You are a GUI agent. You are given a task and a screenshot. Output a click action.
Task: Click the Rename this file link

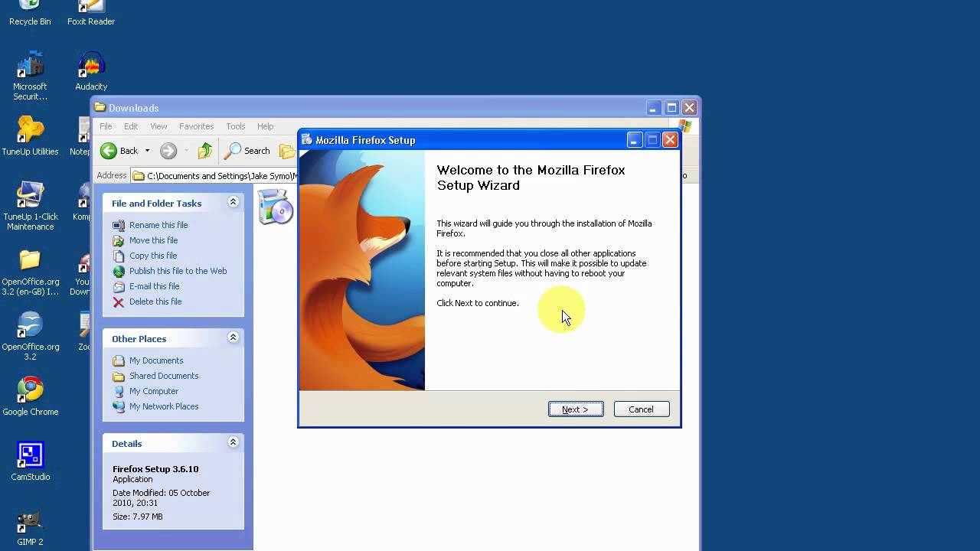pyautogui.click(x=158, y=225)
